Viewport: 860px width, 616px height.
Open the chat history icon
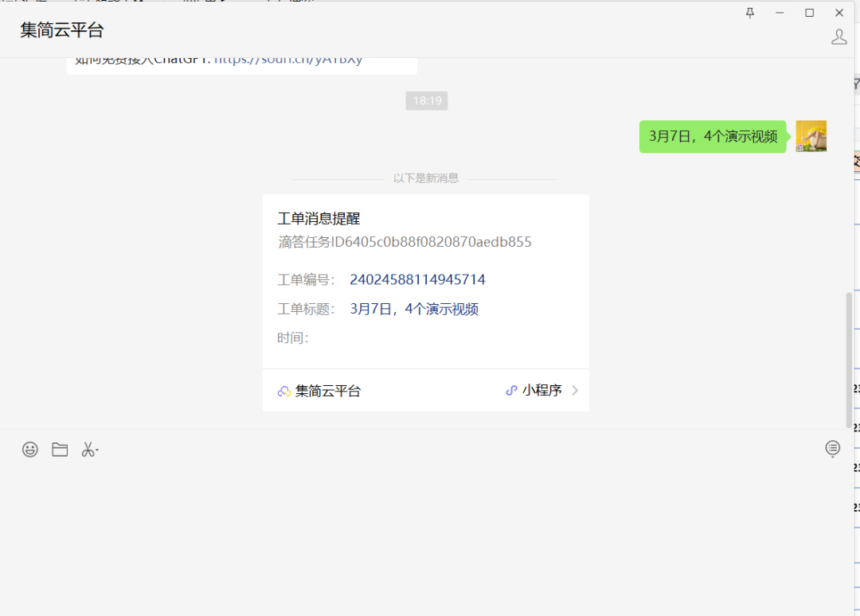pyautogui.click(x=833, y=449)
